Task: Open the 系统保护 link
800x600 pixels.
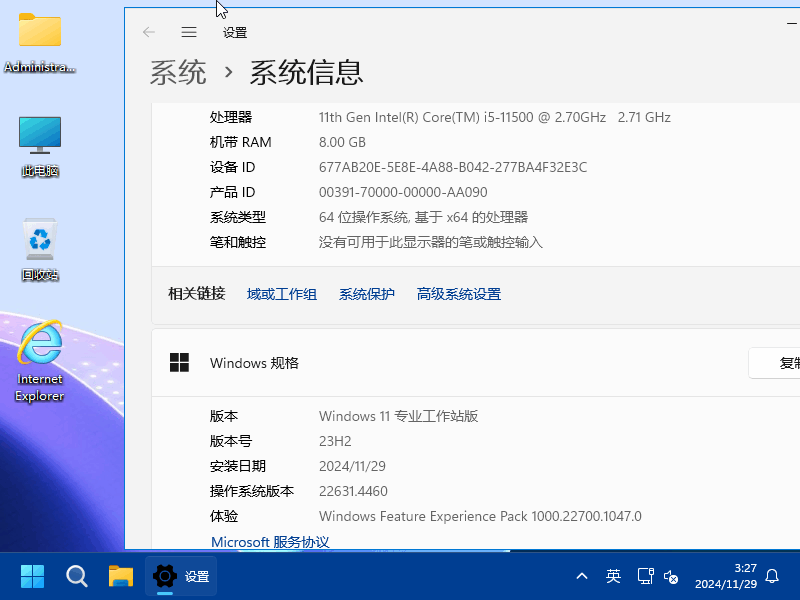Action: tap(367, 294)
